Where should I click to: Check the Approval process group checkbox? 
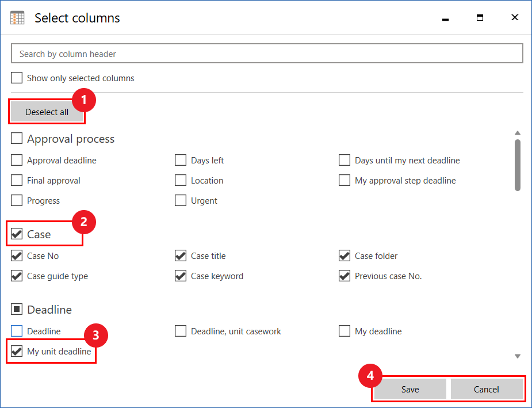(17, 139)
